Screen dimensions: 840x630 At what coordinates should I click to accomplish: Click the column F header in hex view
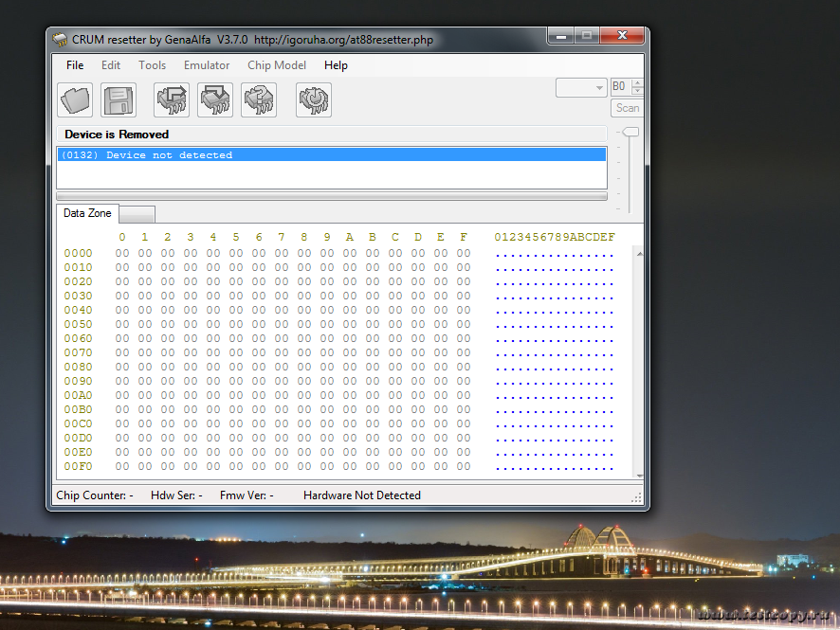pyautogui.click(x=464, y=237)
